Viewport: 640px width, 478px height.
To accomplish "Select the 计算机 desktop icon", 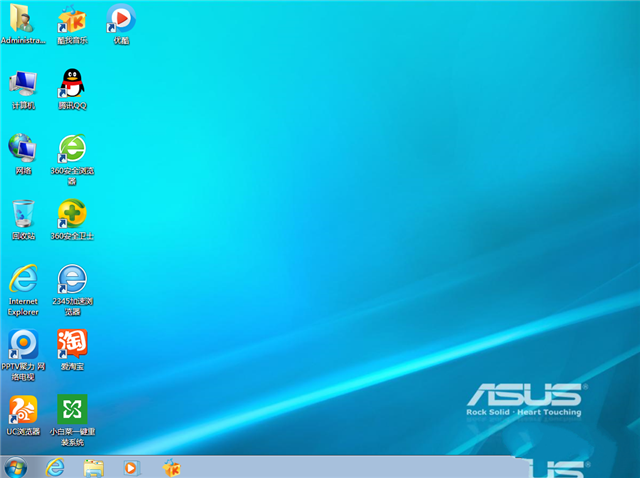I will pos(23,84).
